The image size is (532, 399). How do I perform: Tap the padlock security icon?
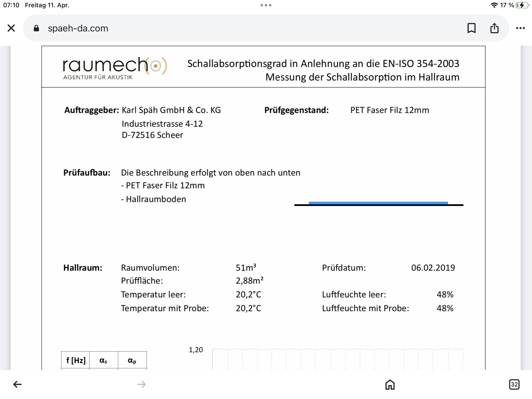pyautogui.click(x=36, y=28)
